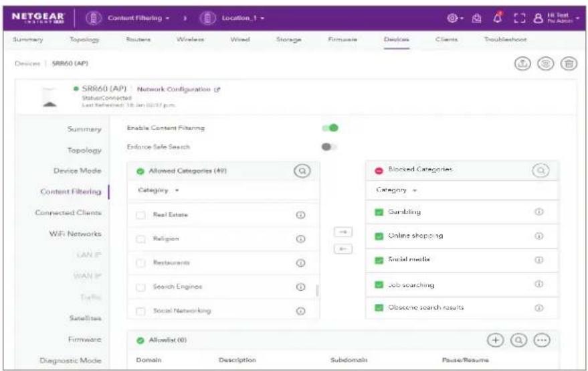
Task: Add a domain to the Allowlist
Action: tap(496, 340)
